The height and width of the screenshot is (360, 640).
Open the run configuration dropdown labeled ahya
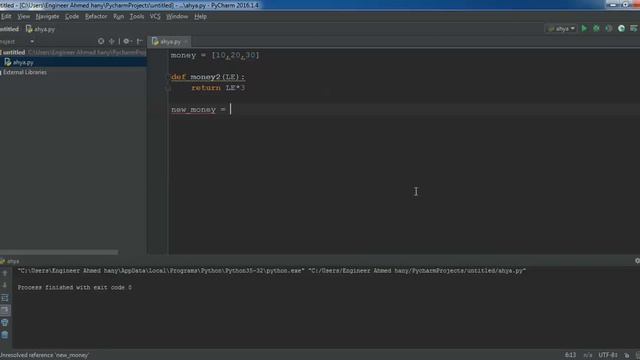pos(561,29)
